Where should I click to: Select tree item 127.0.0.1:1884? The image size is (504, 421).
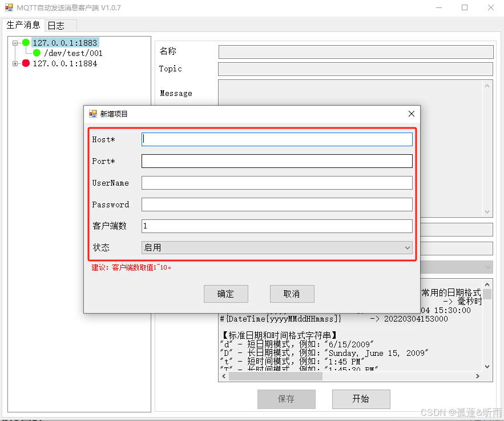click(x=65, y=63)
